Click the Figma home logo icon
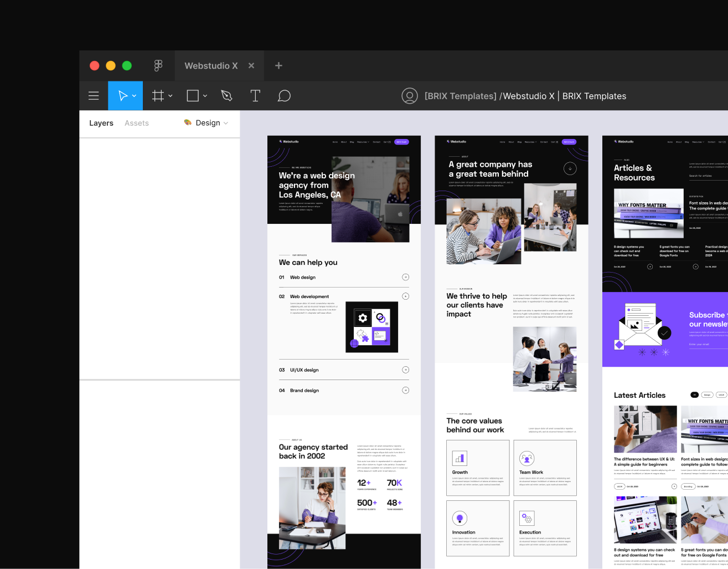 tap(158, 65)
